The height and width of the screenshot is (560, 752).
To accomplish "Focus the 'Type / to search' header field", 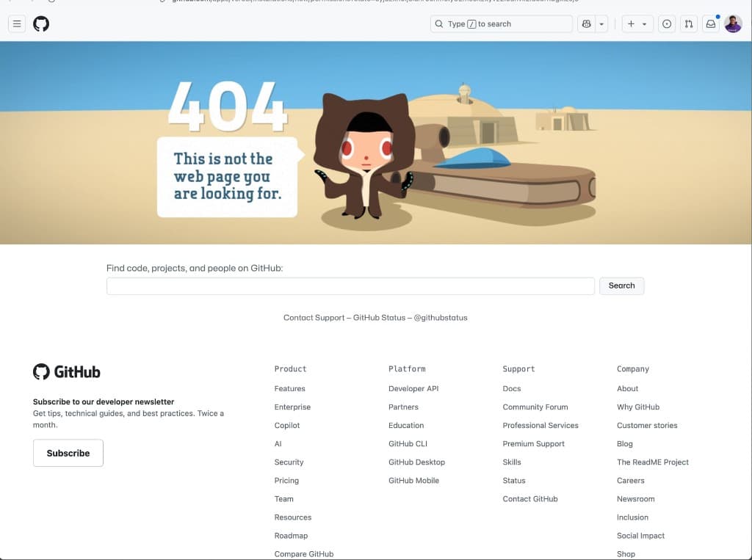I will point(501,24).
